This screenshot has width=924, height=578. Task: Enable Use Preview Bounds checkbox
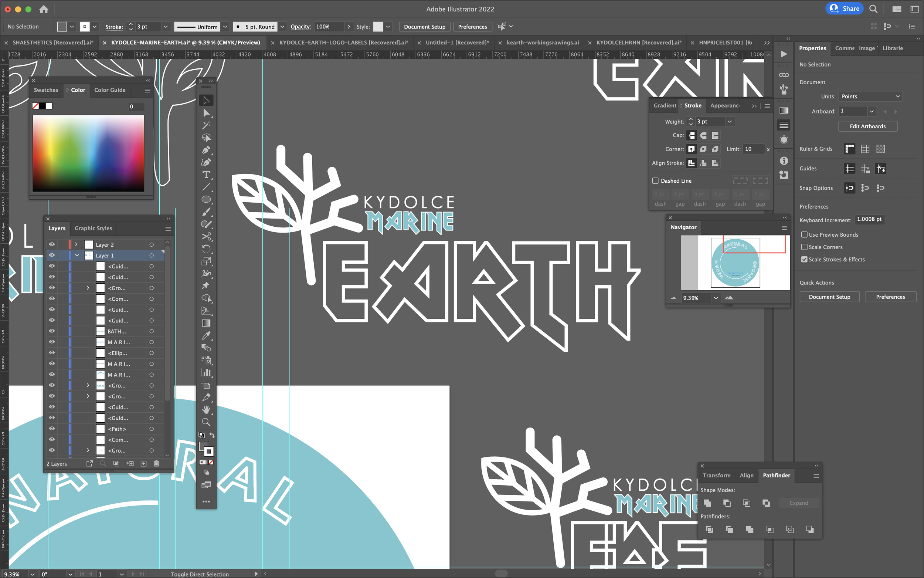(805, 235)
